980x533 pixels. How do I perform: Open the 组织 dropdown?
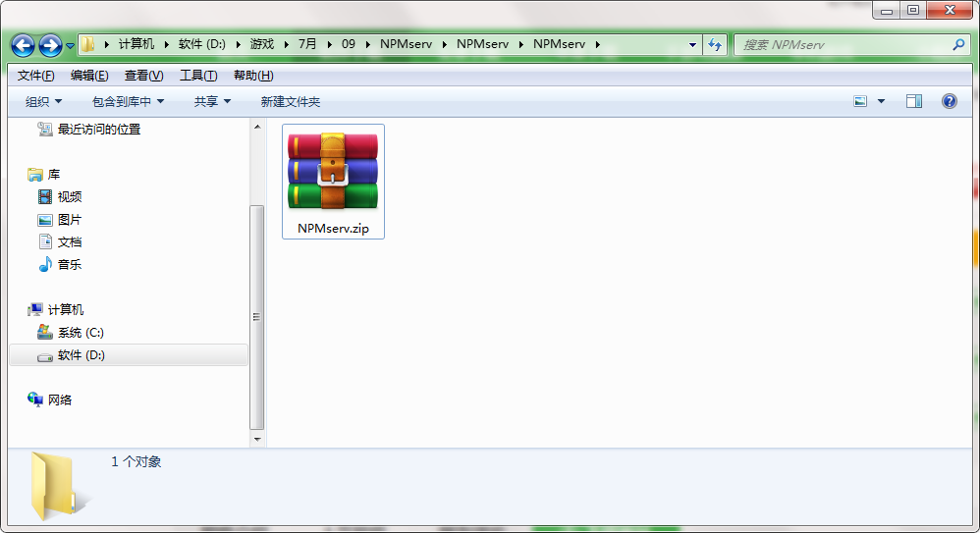pos(43,101)
